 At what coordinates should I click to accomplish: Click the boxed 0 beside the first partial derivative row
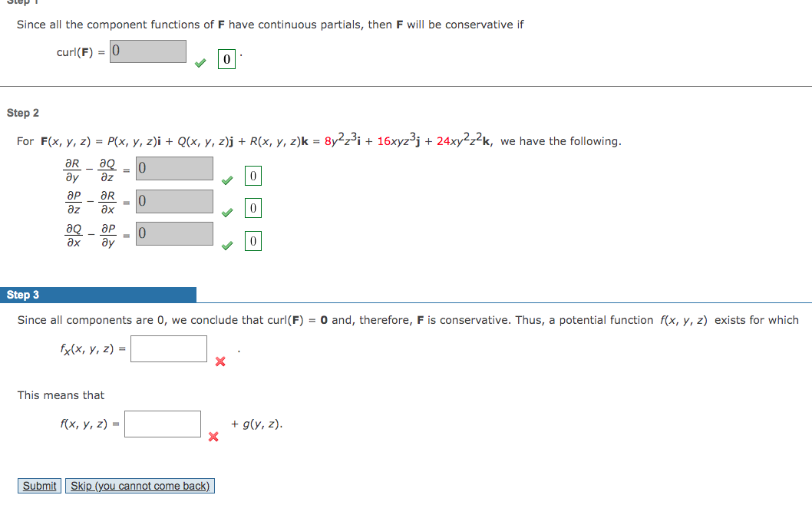(253, 176)
